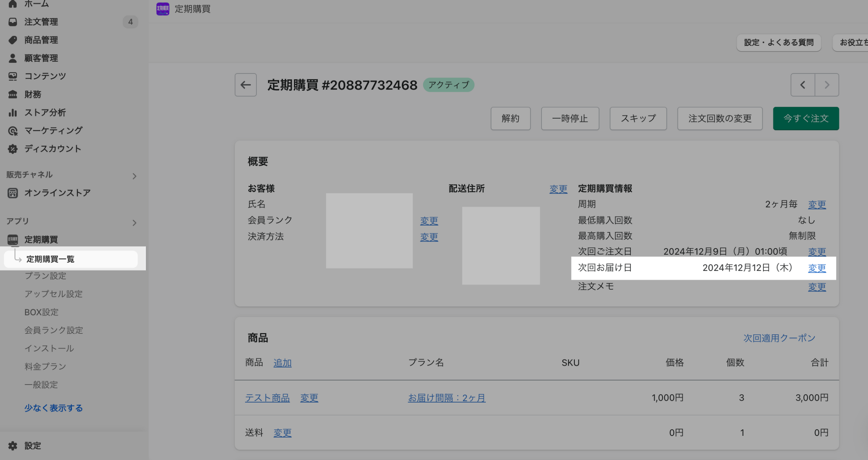Open 商品管理 tag icon in sidebar

pos(13,40)
